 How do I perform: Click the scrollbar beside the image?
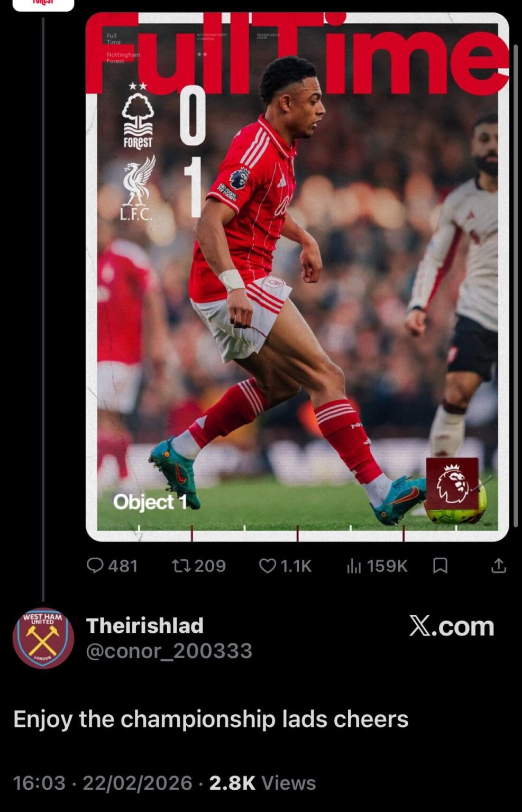click(x=516, y=285)
